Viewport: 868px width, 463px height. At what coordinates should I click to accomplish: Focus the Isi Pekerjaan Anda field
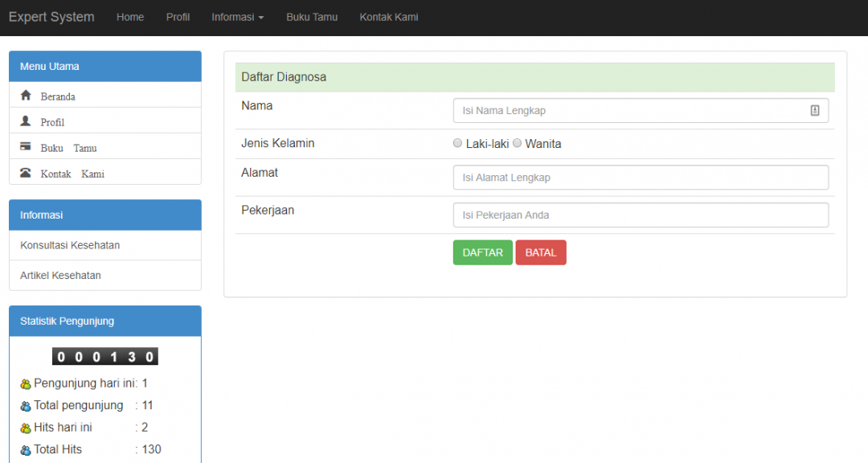[641, 215]
